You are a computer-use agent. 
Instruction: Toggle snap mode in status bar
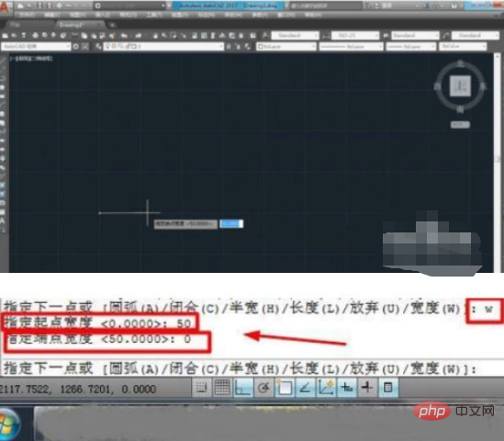click(202, 388)
